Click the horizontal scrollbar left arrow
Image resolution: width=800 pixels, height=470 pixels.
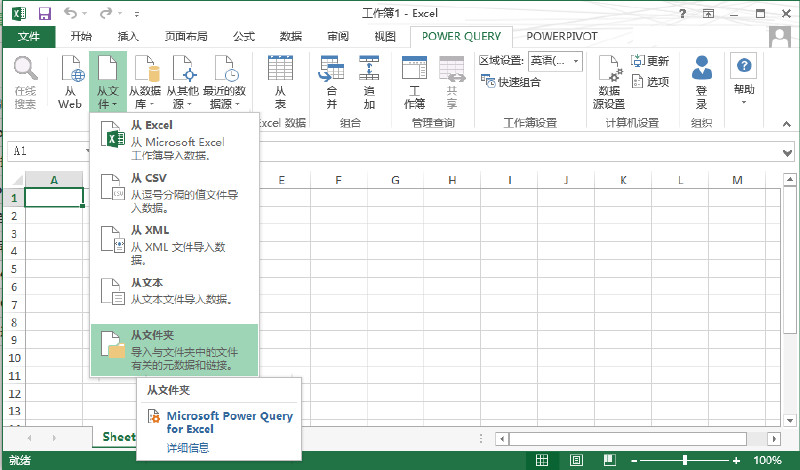[x=502, y=438]
